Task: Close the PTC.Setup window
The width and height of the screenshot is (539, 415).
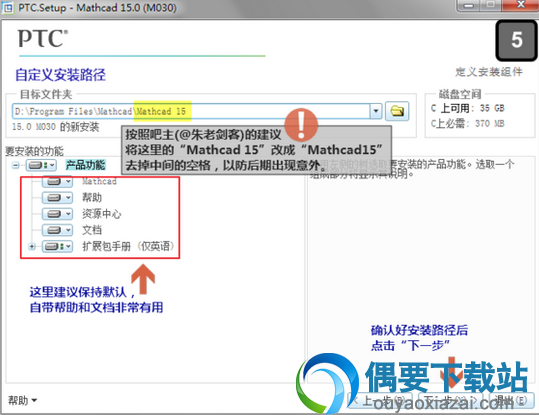Action: pyautogui.click(x=520, y=6)
